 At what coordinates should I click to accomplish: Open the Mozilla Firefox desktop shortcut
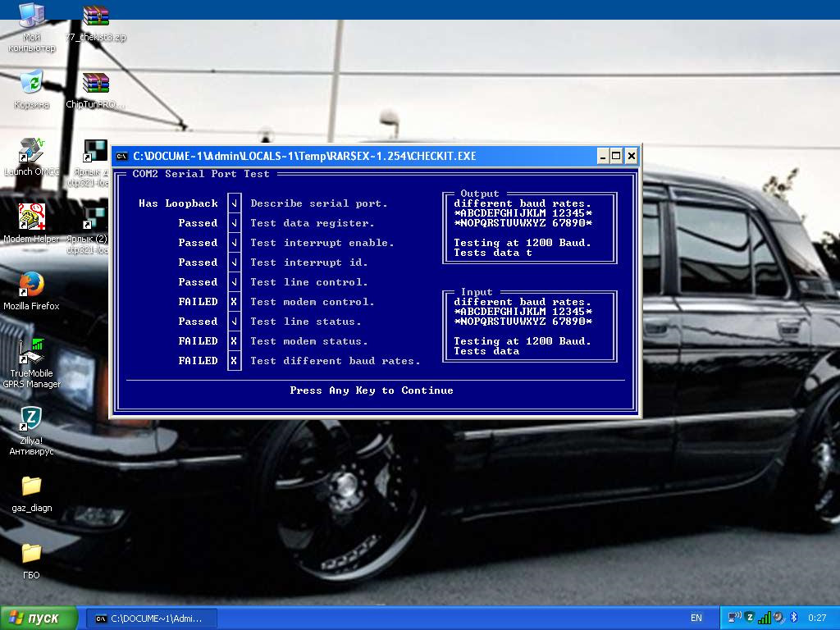(x=31, y=285)
